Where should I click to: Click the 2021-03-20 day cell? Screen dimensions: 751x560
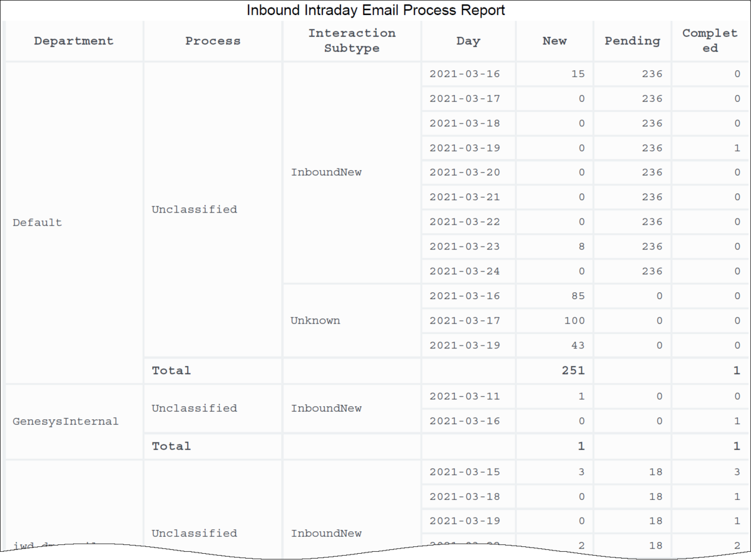468,173
